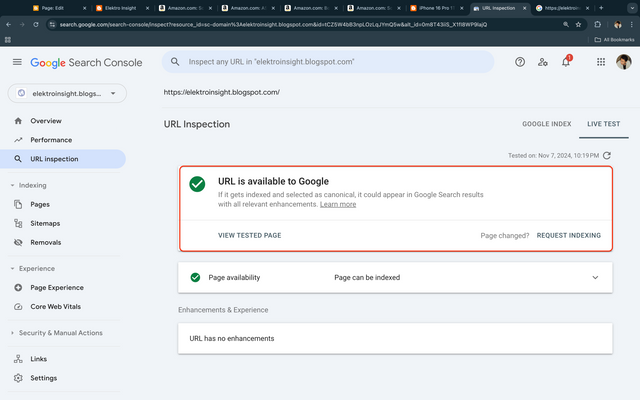640x400 pixels.
Task: Click the URL has no enhancements card
Action: tap(395, 338)
